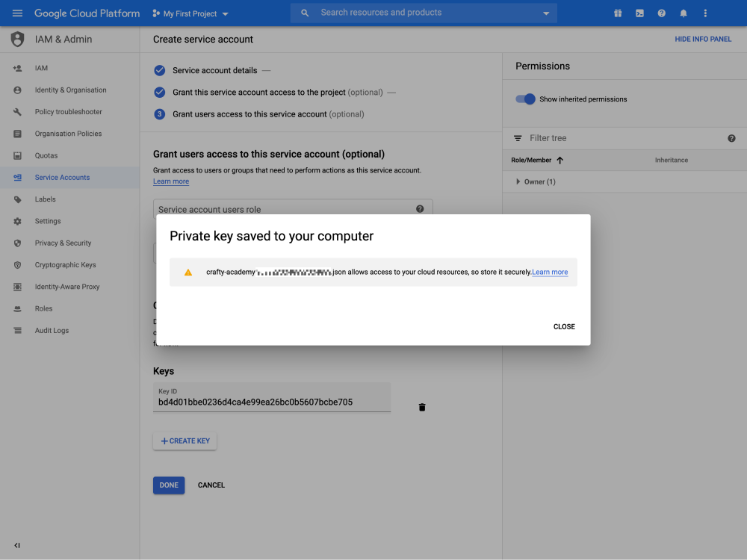Click the gift icon in header

[618, 13]
